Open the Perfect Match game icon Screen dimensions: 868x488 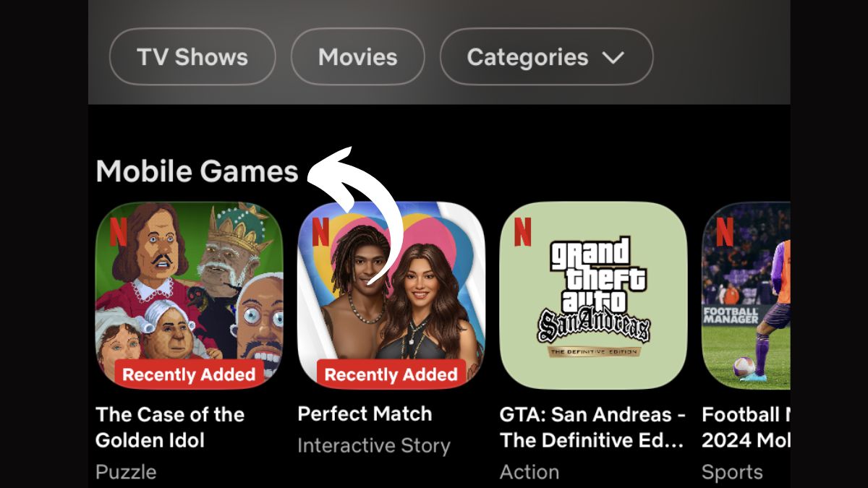point(391,296)
